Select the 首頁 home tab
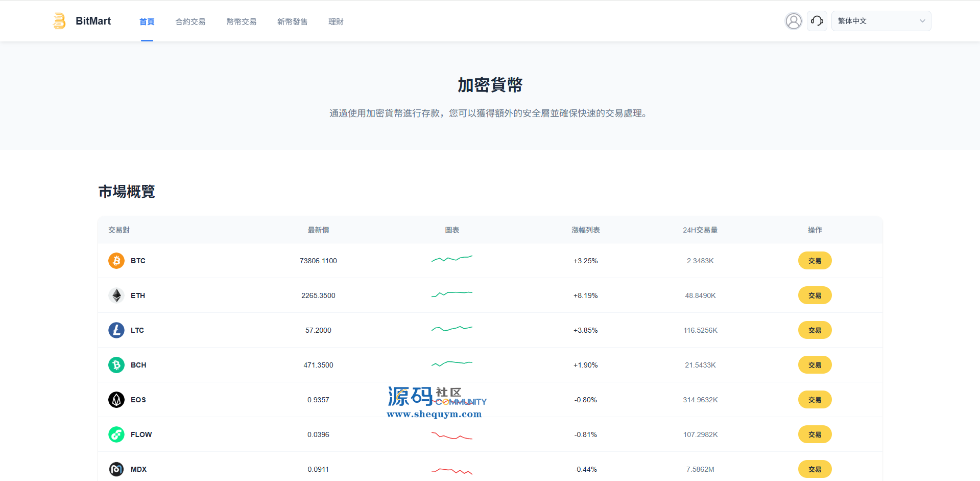980x481 pixels. coord(147,21)
